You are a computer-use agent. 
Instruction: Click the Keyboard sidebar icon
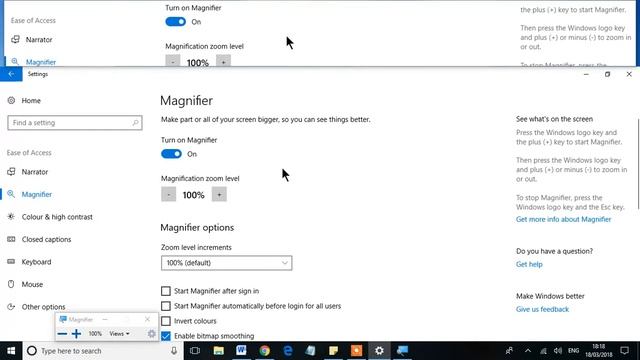pos(11,262)
